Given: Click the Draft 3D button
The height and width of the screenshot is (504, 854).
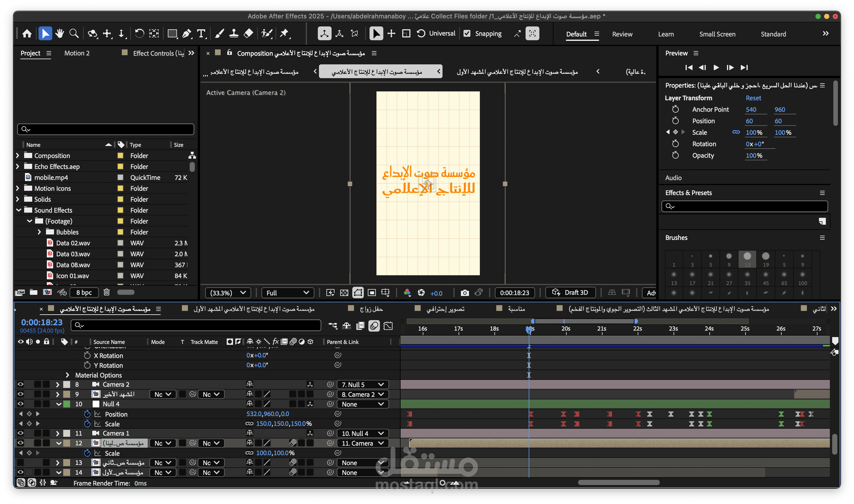Looking at the screenshot, I should (x=570, y=293).
